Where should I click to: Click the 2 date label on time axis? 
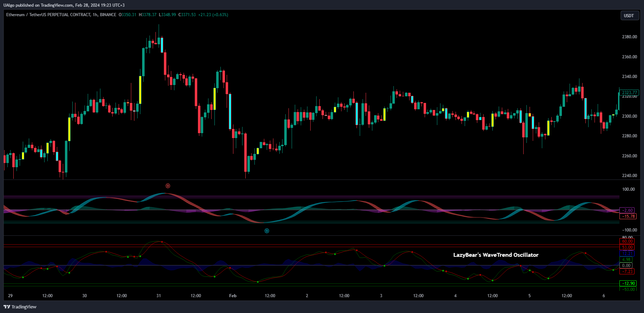coord(307,296)
